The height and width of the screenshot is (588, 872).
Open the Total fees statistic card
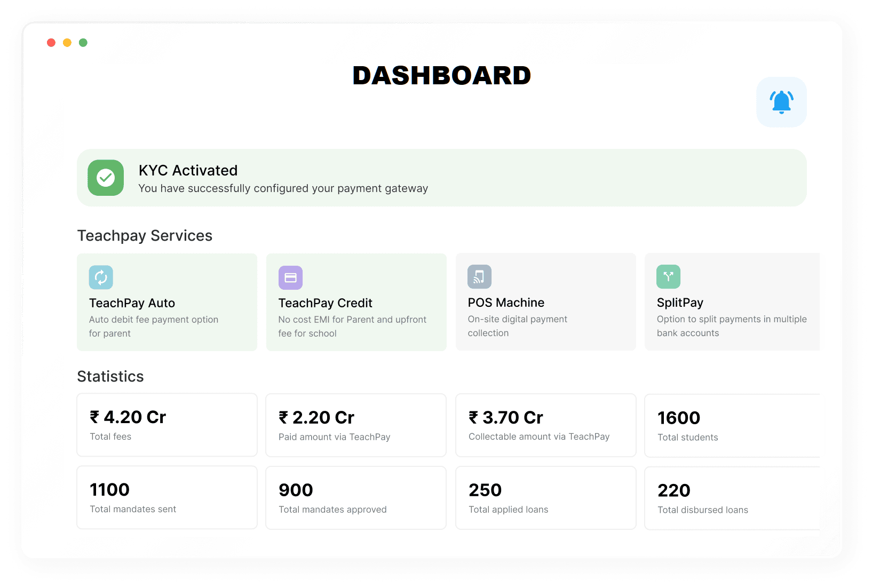coord(167,425)
